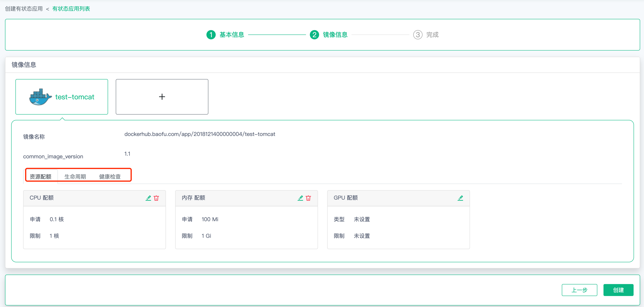Add a new image with plus card
Screen dimensions: 644x307
pos(162,97)
